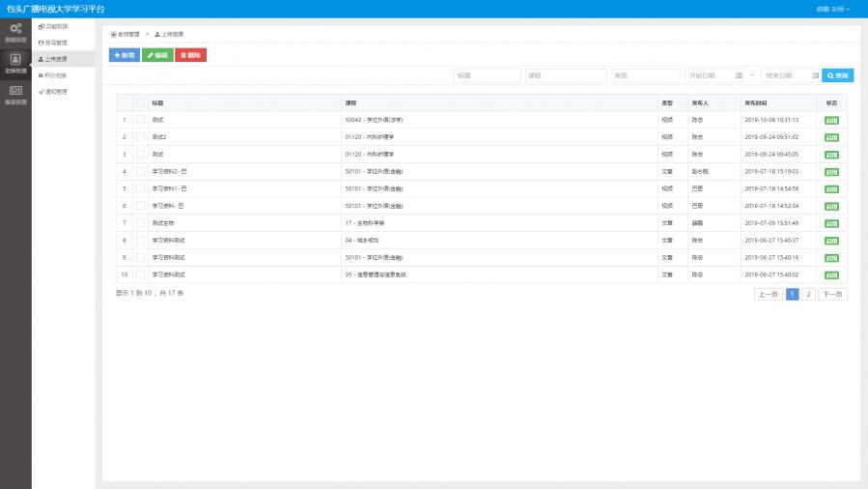Viewport: 868px width, 489px height.
Task: Click the blue 新增 button
Action: pyautogui.click(x=124, y=55)
